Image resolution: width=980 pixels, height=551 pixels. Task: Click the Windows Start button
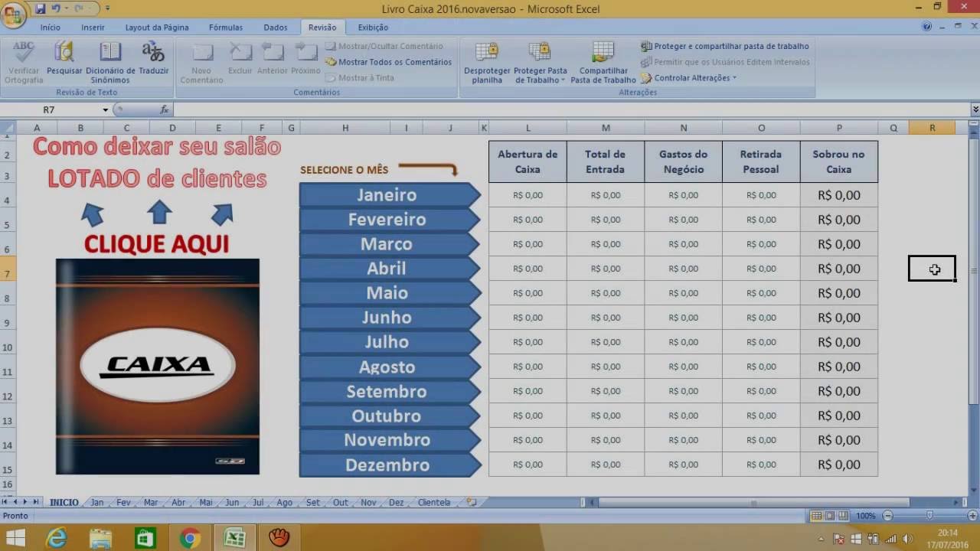(x=15, y=538)
